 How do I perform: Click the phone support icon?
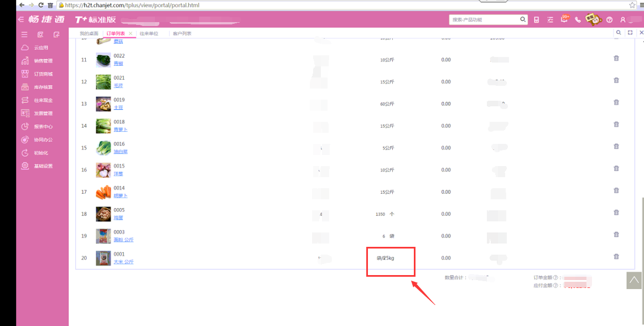point(578,20)
